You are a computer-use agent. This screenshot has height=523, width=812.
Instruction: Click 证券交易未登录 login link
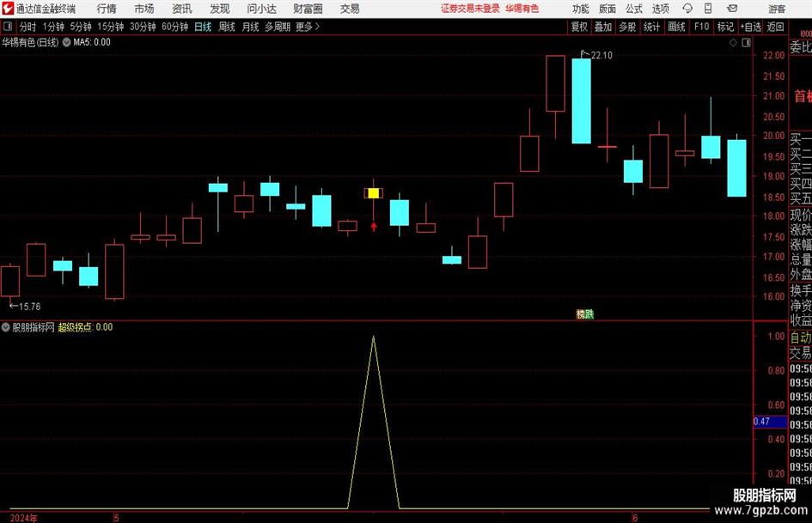coord(470,9)
